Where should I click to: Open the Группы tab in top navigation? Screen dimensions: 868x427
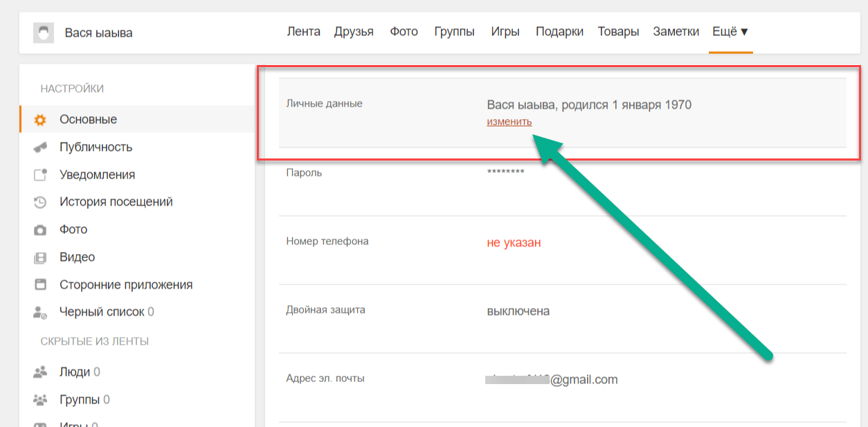click(455, 32)
